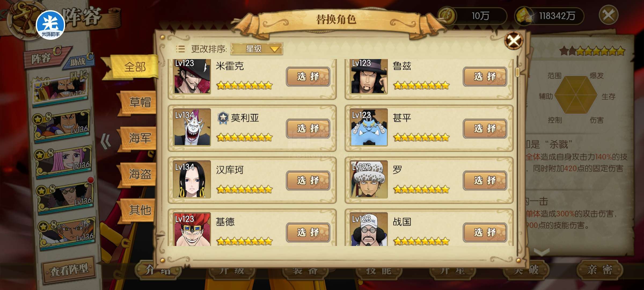
Task: Click the character list scrollbar handle
Action: pos(518,72)
